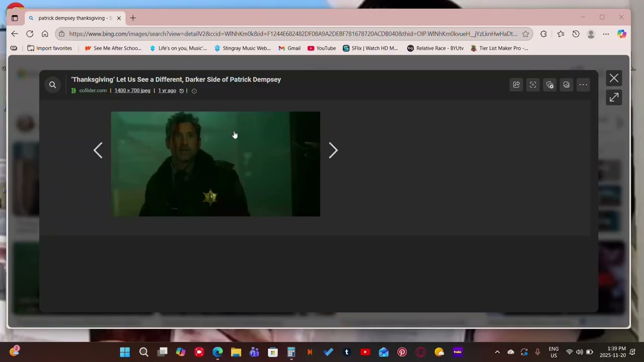Open the Relative Race - BYUtv bookmark
The width and height of the screenshot is (644, 362).
435,48
